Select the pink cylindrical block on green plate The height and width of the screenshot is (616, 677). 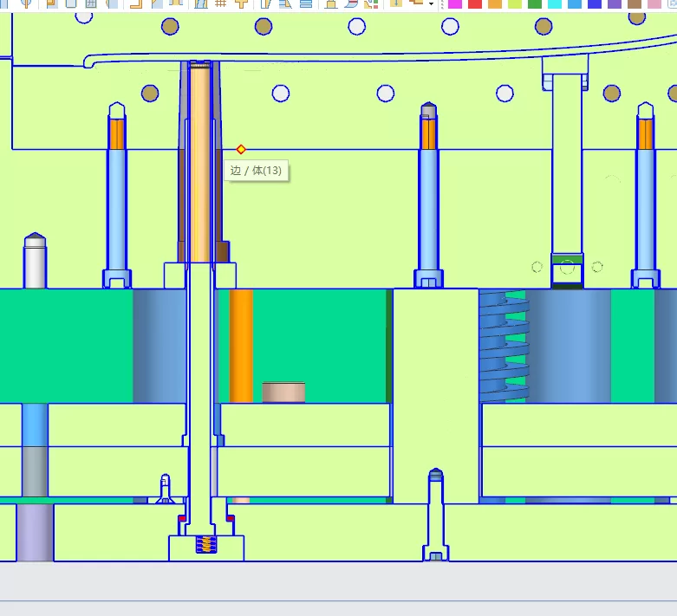coord(283,392)
